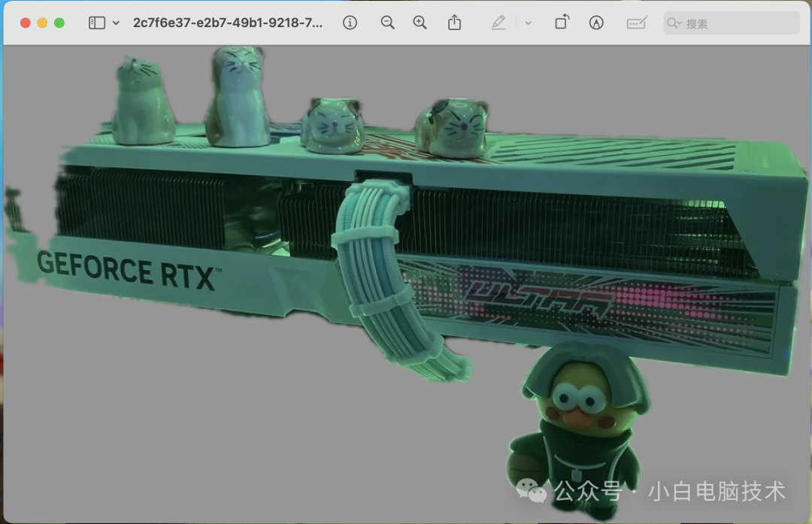Close the Preview window
The image size is (812, 524).
point(25,23)
